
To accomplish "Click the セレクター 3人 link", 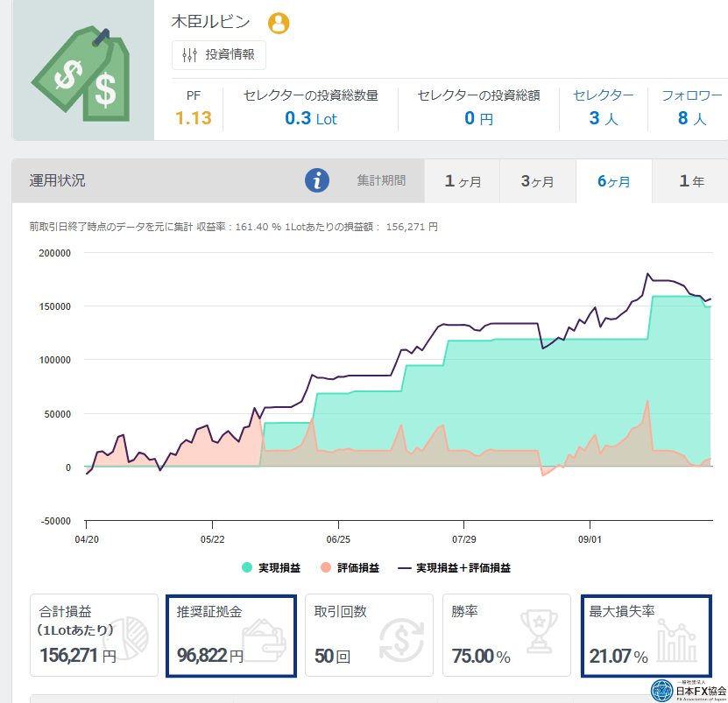I will tap(603, 108).
